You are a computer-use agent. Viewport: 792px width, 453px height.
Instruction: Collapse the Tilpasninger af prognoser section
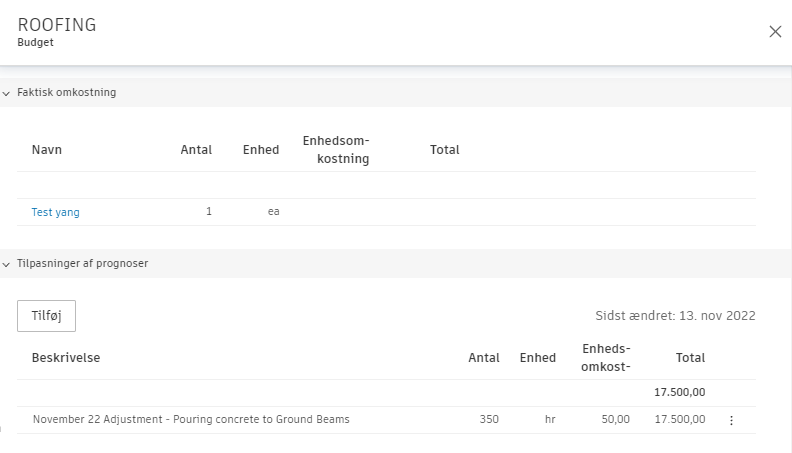coord(7,264)
